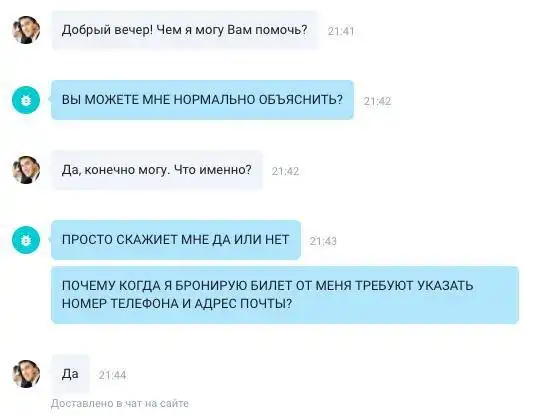
Task: Click the 21:42 timestamp after 'Что именно?'
Action: 285,171
